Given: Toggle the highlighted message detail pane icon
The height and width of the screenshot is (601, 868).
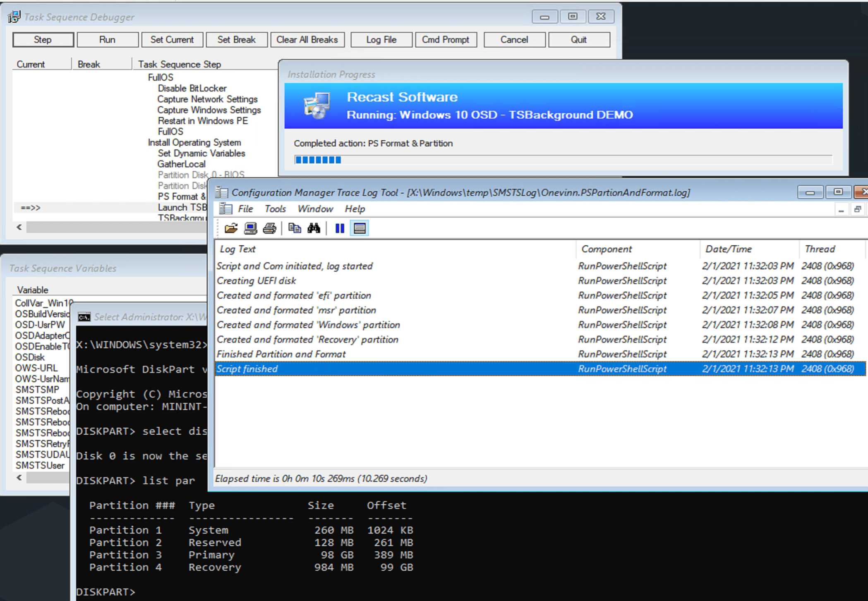Looking at the screenshot, I should [x=359, y=228].
